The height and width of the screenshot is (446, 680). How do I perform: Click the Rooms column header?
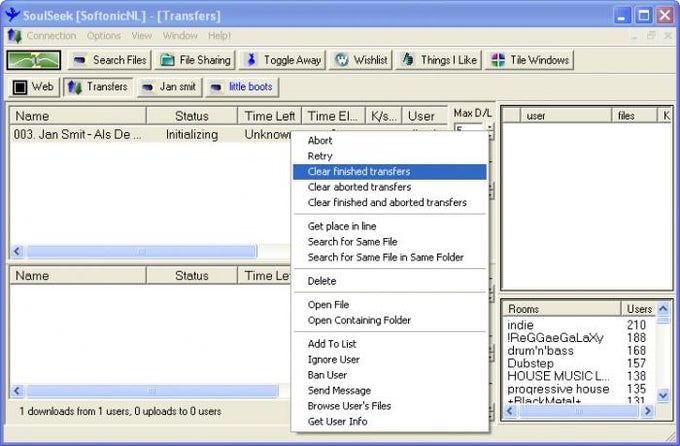pyautogui.click(x=562, y=309)
